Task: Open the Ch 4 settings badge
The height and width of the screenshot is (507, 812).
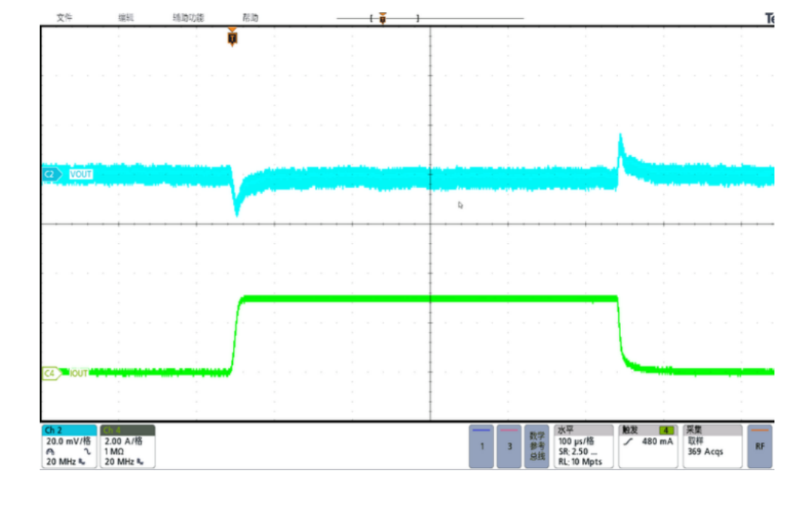Action: click(127, 446)
